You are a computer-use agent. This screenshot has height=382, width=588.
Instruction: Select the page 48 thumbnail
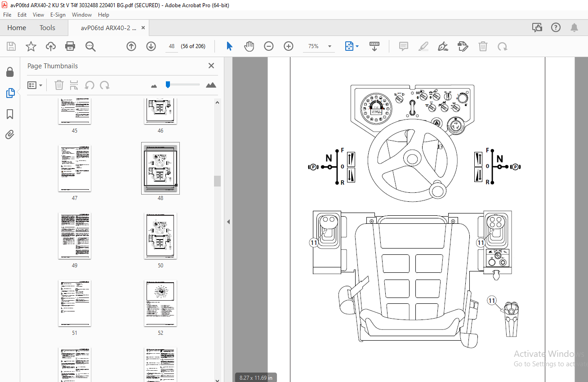160,169
